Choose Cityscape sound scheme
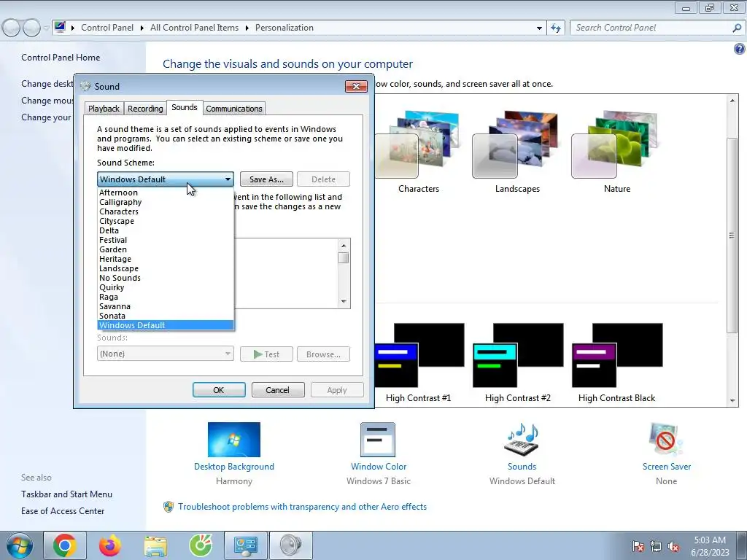Viewport: 747px width, 560px height. pos(166,221)
